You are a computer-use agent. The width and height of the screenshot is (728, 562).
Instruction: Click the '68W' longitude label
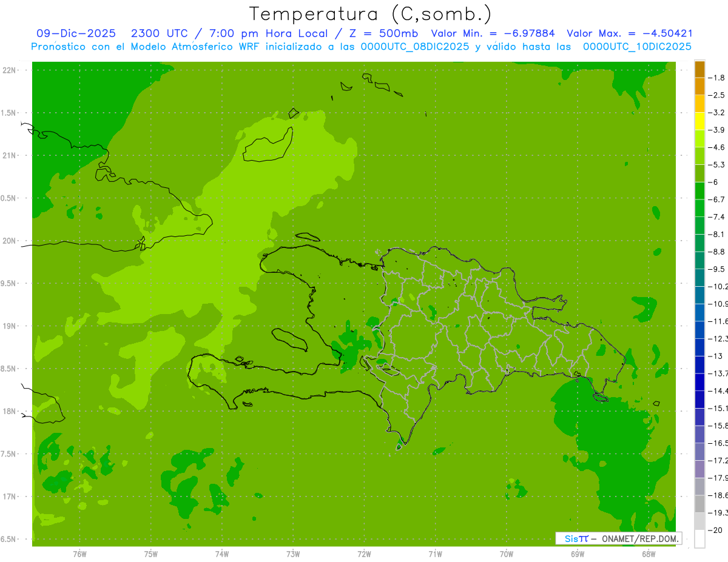pos(649,554)
